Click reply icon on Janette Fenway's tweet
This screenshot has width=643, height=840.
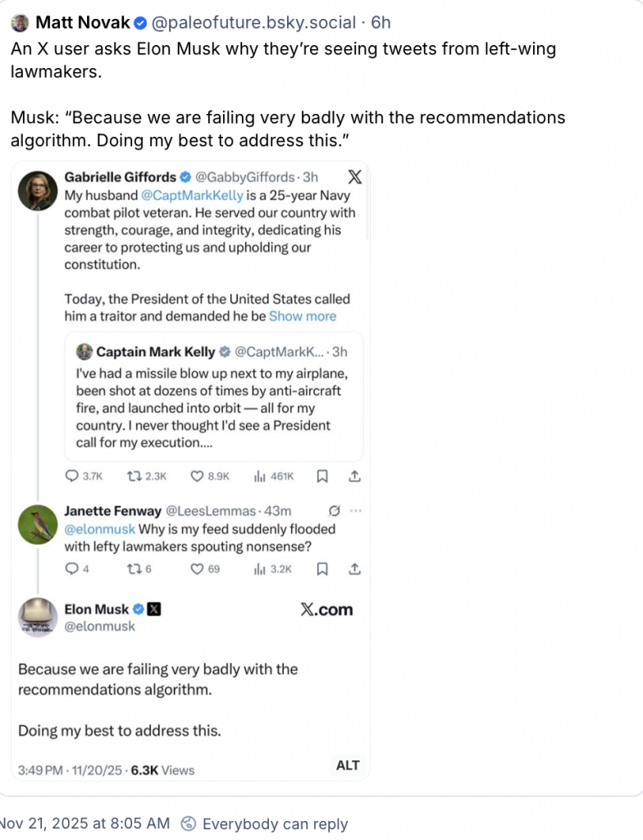[71, 568]
